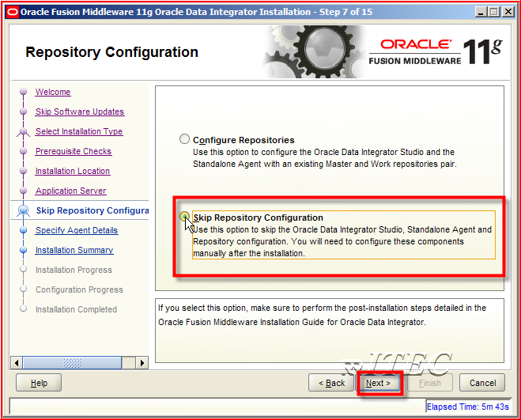
Task: Click the Installation Completed step text
Action: tap(76, 309)
